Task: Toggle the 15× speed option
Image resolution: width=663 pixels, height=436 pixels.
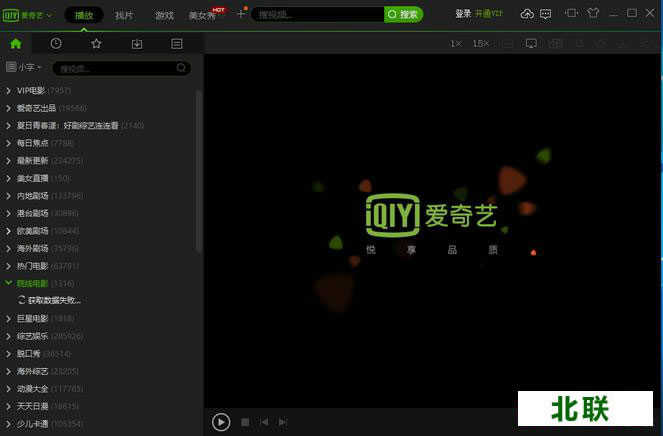Action: point(481,43)
